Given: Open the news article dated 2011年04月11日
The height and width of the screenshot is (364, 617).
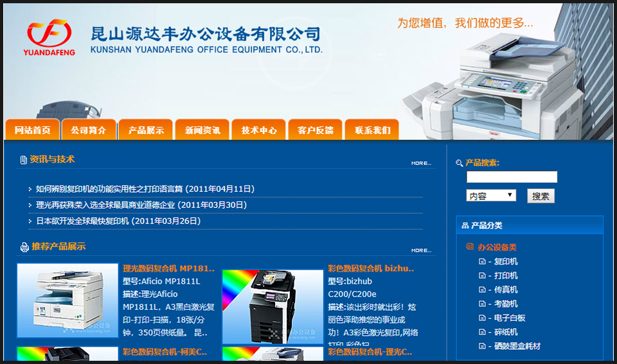Looking at the screenshot, I should pyautogui.click(x=145, y=189).
